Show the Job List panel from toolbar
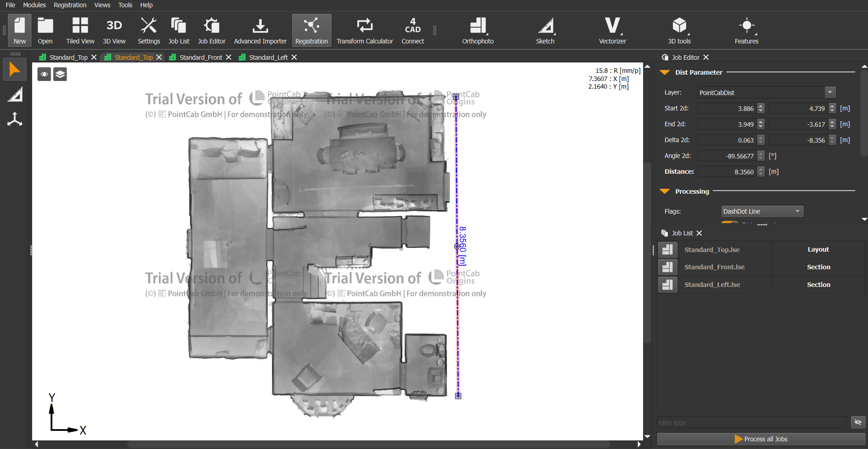The width and height of the screenshot is (868, 449). [x=179, y=30]
